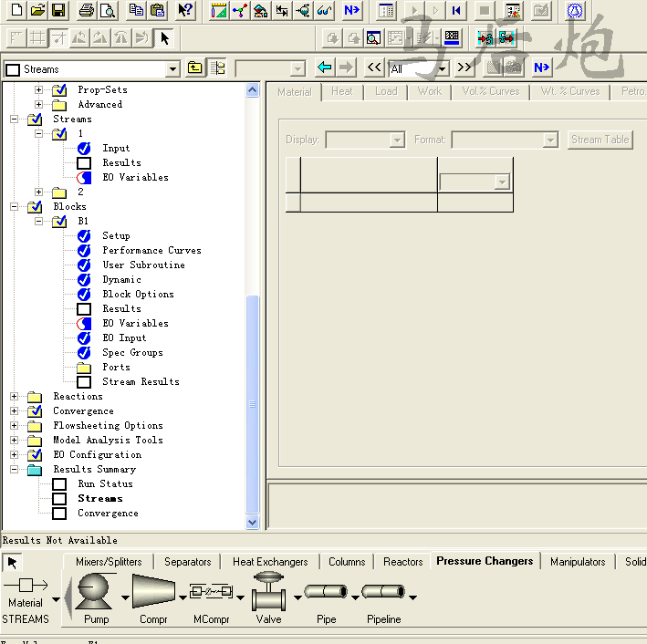This screenshot has width=647, height=644.
Task: Click the Print icon
Action: tap(87, 10)
